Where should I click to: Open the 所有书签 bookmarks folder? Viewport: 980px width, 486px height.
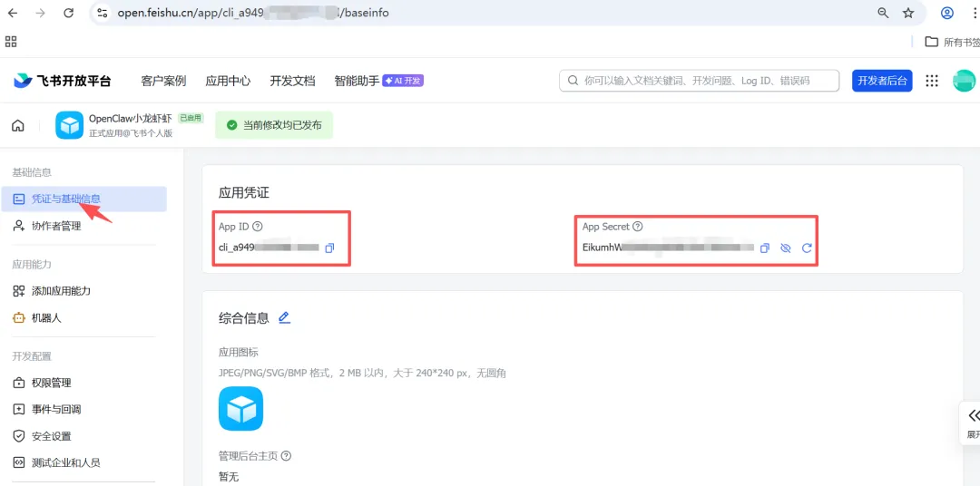click(x=952, y=42)
